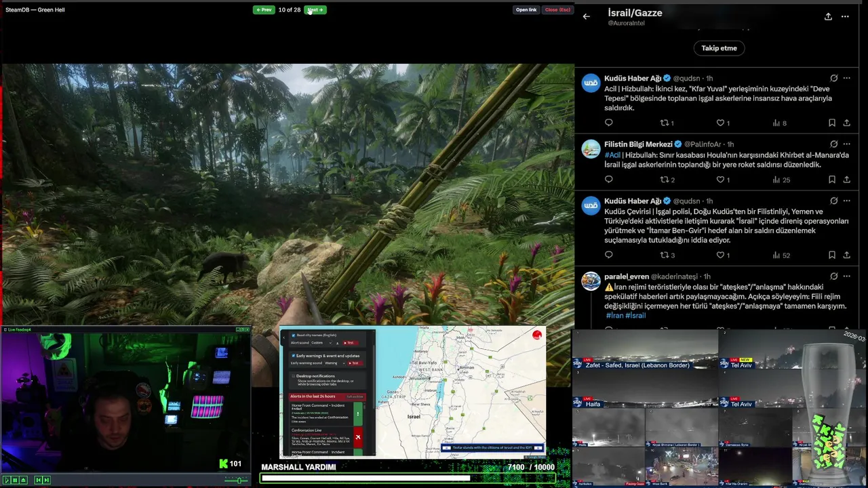This screenshot has width=868, height=488.
Task: Reply to Filistin Bilgi Merkezi tweet
Action: coord(608,180)
